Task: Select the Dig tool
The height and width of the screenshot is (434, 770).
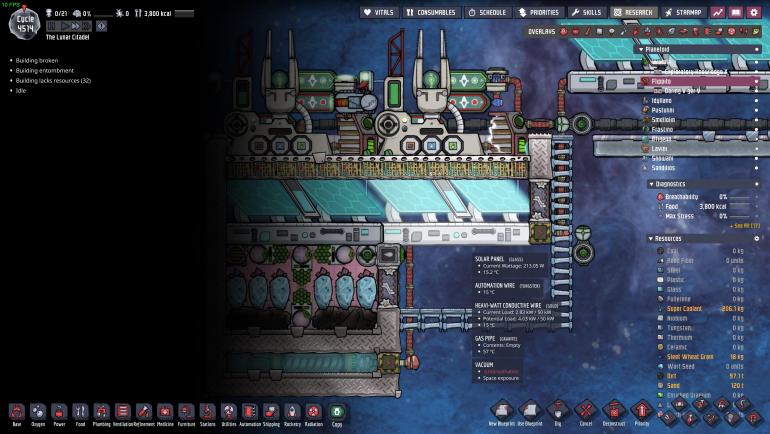Action: 558,412
